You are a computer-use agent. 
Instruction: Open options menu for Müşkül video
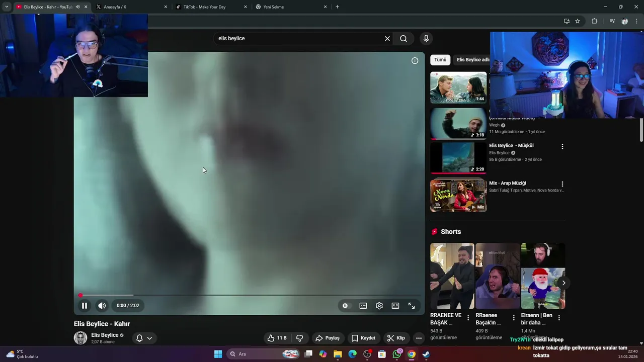click(562, 146)
